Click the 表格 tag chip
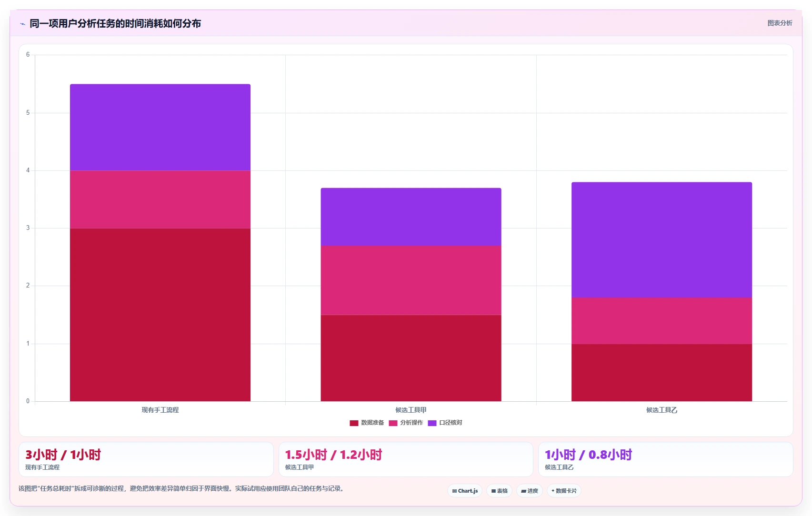The image size is (812, 516). click(499, 491)
